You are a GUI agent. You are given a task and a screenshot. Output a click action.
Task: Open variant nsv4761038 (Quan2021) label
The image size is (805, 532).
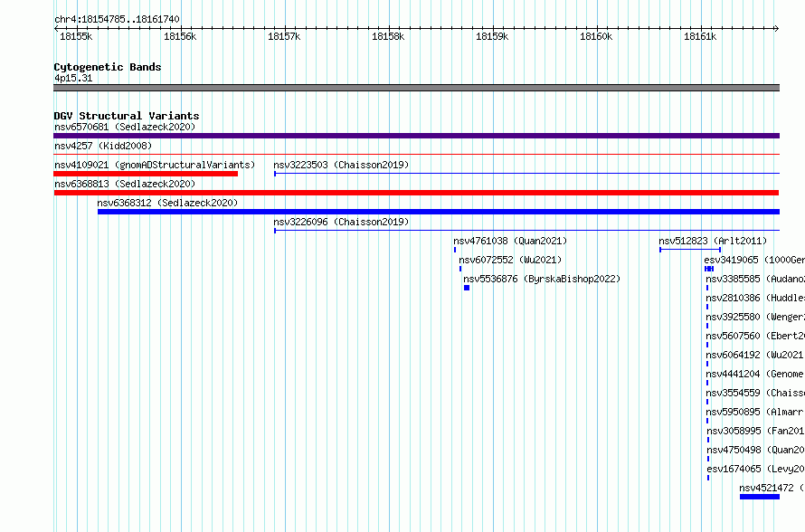click(510, 241)
